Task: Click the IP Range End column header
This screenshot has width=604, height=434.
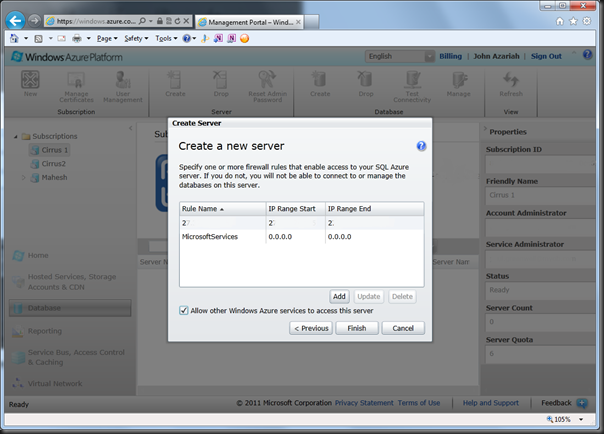Action: (374, 209)
